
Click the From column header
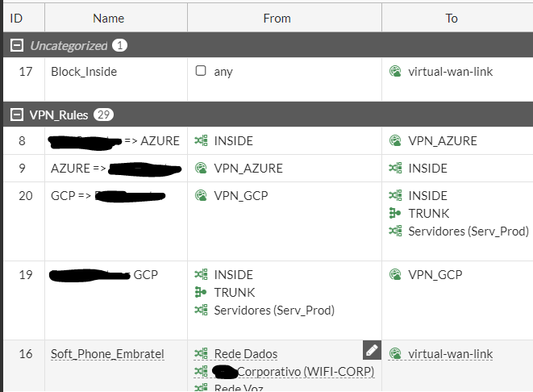click(277, 18)
